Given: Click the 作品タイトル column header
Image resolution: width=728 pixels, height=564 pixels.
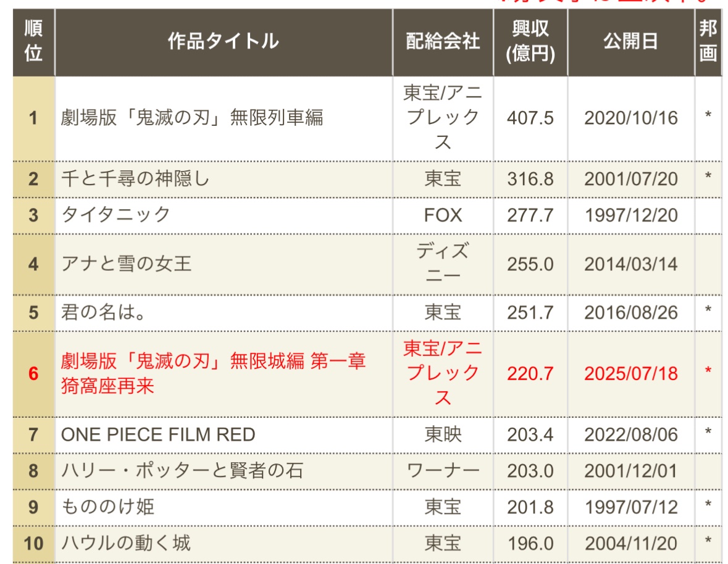Looking at the screenshot, I should 223,42.
